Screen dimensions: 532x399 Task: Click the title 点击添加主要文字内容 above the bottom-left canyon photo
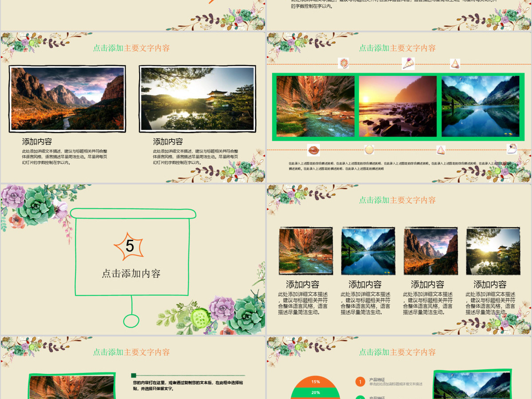click(x=131, y=352)
